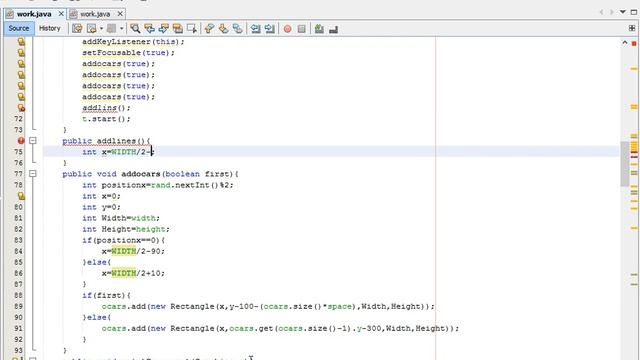Image resolution: width=640 pixels, height=360 pixels.
Task: Maximize the editor window icon
Action: pyautogui.click(x=634, y=12)
